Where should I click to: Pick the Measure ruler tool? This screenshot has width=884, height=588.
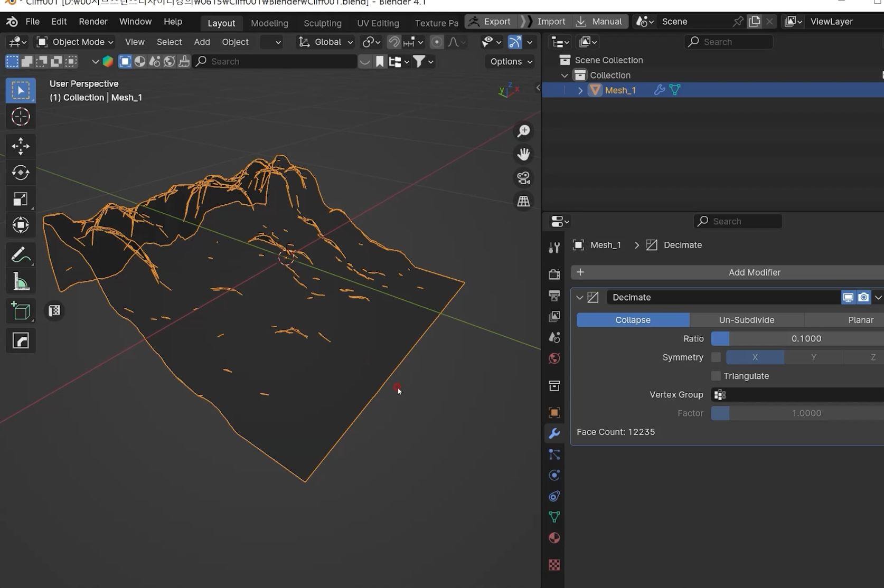21,282
